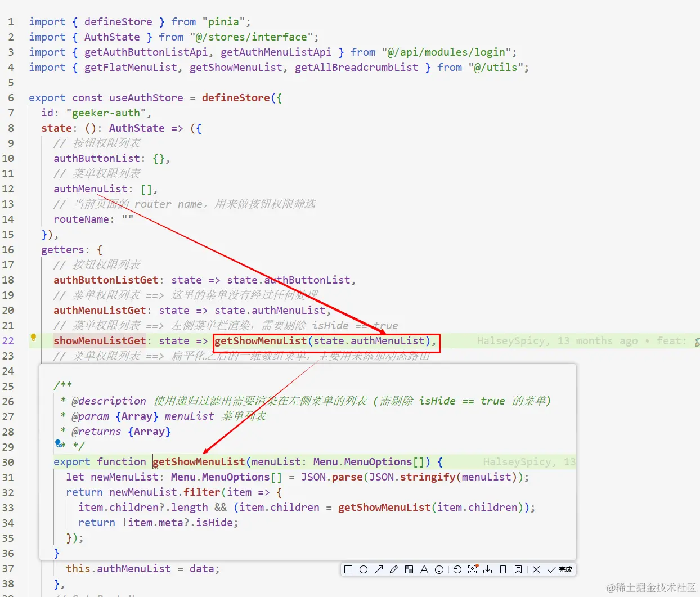Click the HalseySpicy blame annotation on line 22
700x597 pixels.
pos(581,340)
